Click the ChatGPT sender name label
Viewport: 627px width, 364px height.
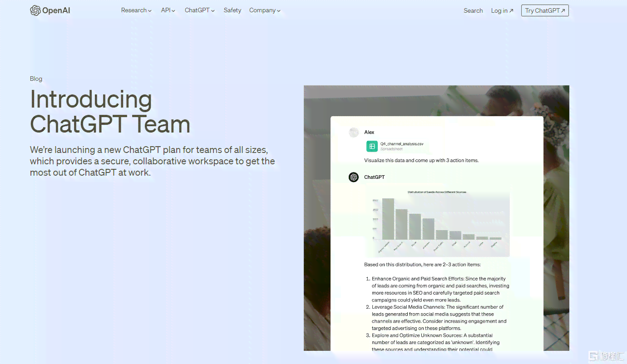coord(375,177)
